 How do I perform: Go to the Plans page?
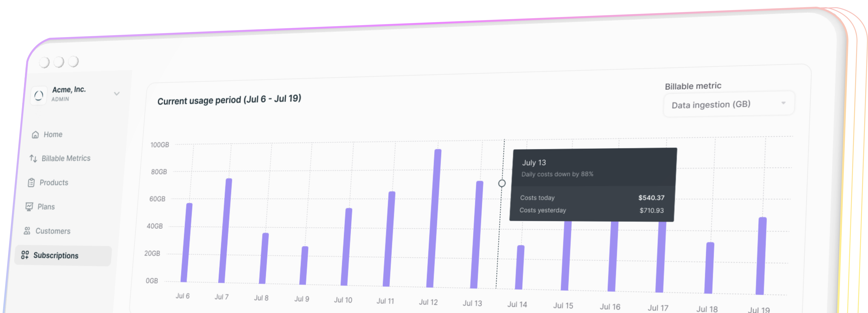pyautogui.click(x=47, y=207)
